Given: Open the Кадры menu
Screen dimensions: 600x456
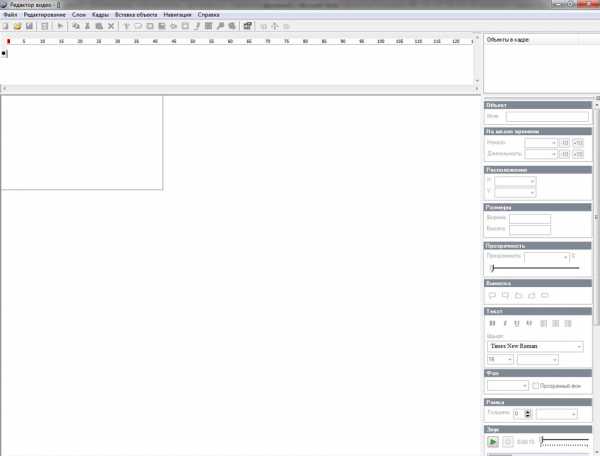Looking at the screenshot, I should point(100,15).
